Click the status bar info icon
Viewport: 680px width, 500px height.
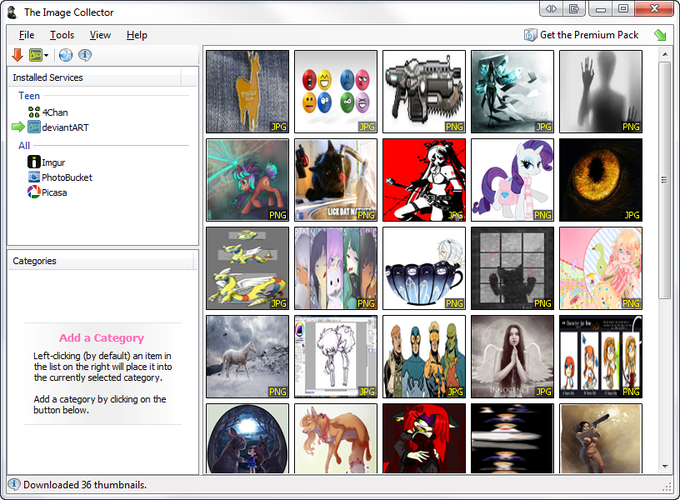coord(14,484)
